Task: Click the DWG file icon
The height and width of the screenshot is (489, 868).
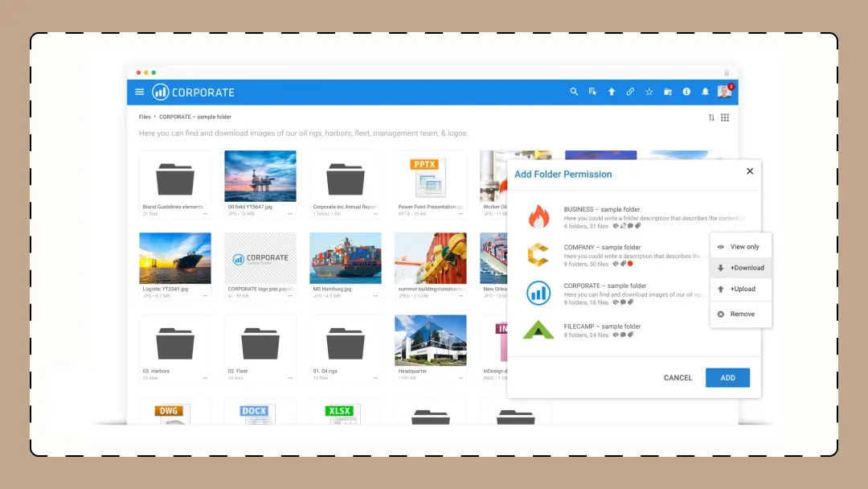Action: coord(172,413)
